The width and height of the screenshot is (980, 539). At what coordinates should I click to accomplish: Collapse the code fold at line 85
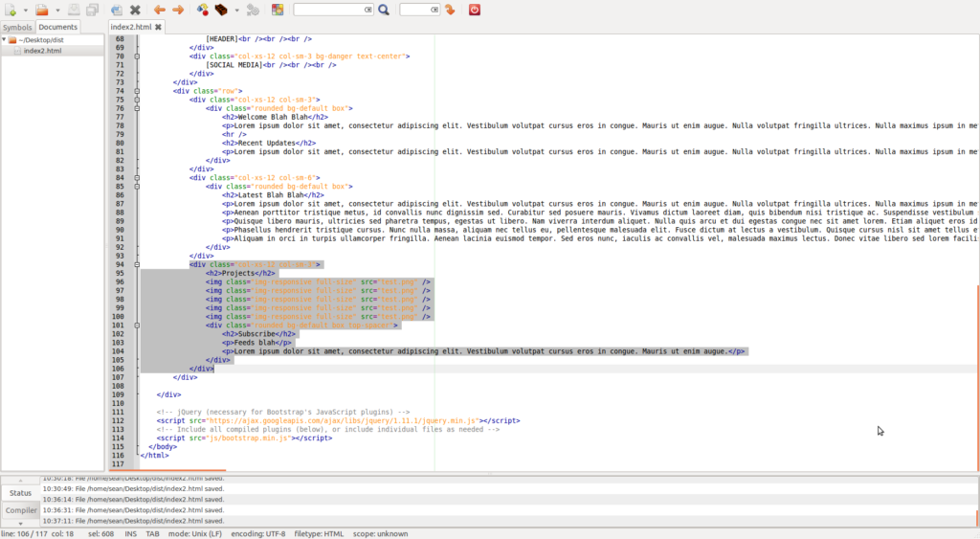pyautogui.click(x=137, y=187)
